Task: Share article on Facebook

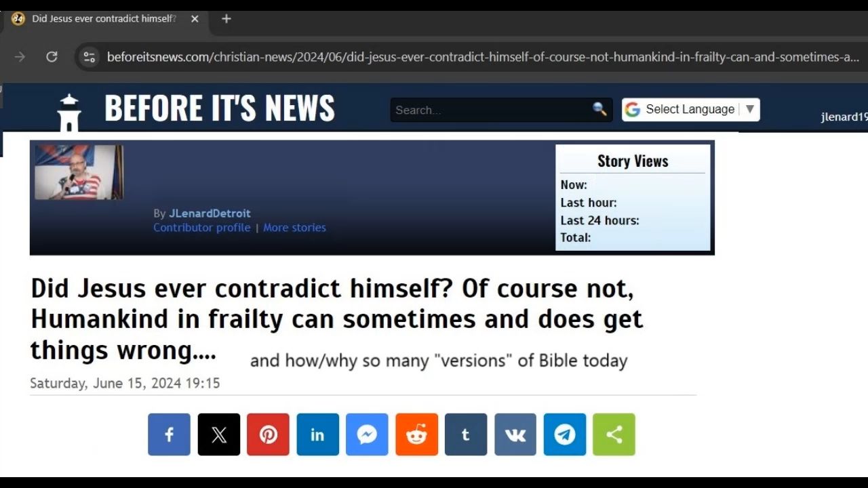Action: click(x=169, y=434)
